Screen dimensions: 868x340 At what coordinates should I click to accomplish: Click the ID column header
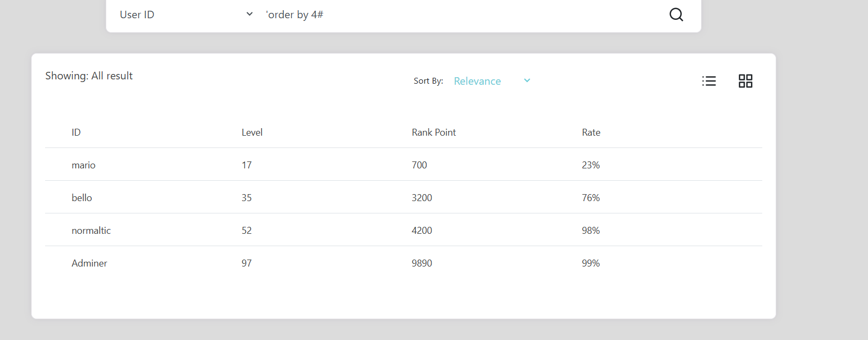coord(76,132)
